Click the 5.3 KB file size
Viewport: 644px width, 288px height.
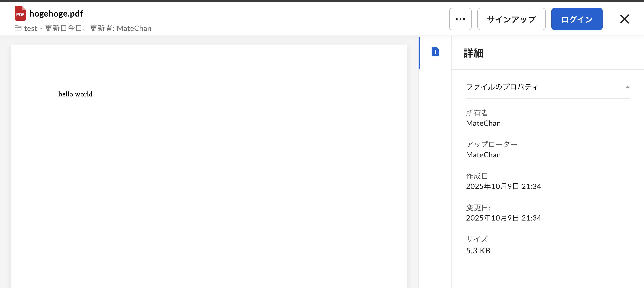478,250
